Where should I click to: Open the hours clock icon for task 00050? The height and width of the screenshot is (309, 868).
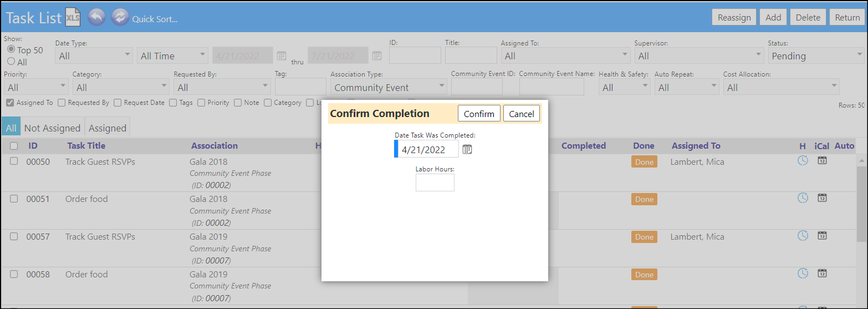tap(803, 161)
